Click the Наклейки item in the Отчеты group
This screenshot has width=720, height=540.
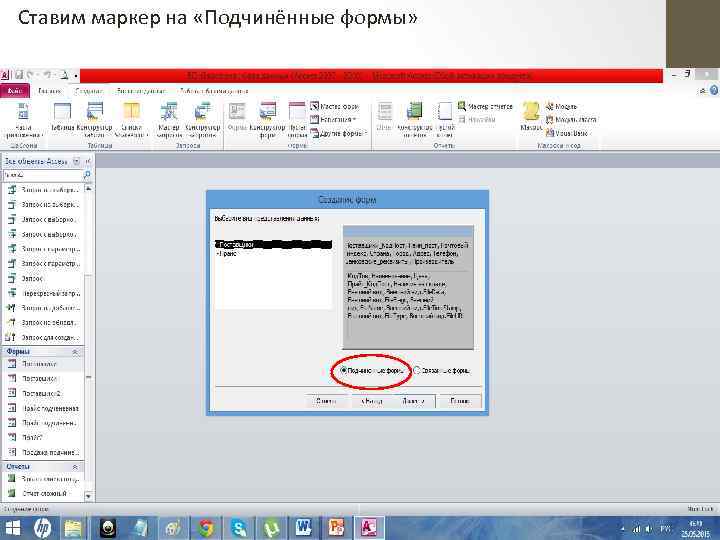[x=477, y=119]
